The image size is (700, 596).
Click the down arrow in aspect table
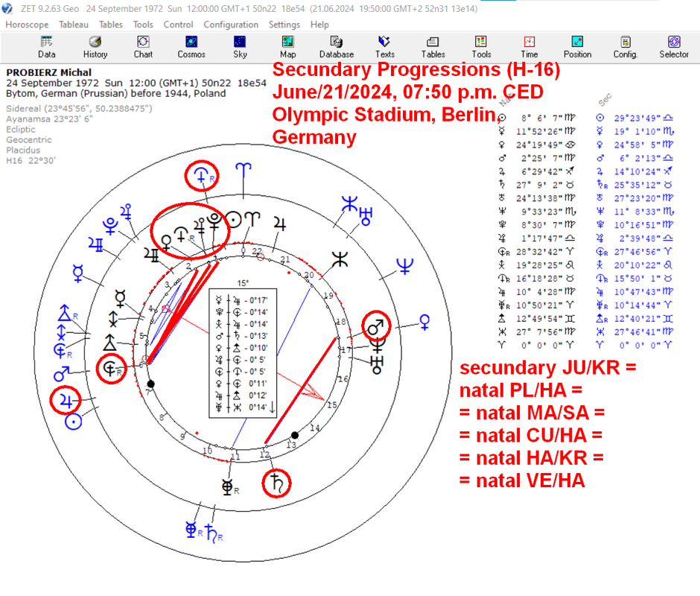pos(272,407)
